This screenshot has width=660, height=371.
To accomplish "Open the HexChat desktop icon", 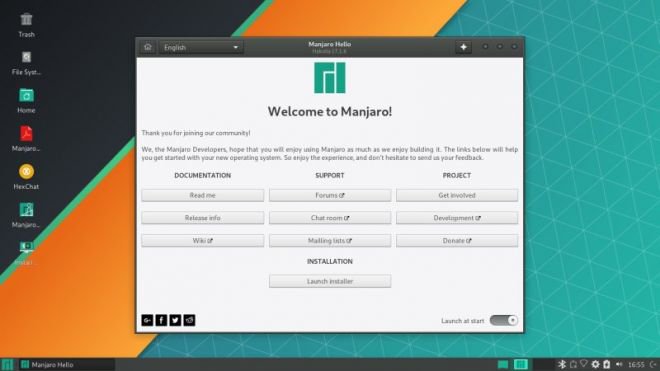I will click(26, 177).
